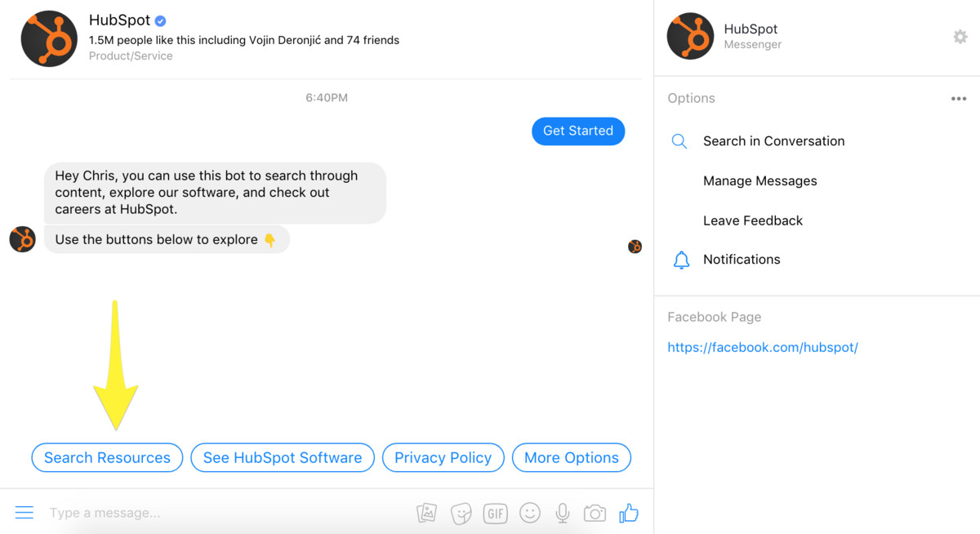Open Notifications settings
Screen dimensions: 980x534
click(741, 260)
